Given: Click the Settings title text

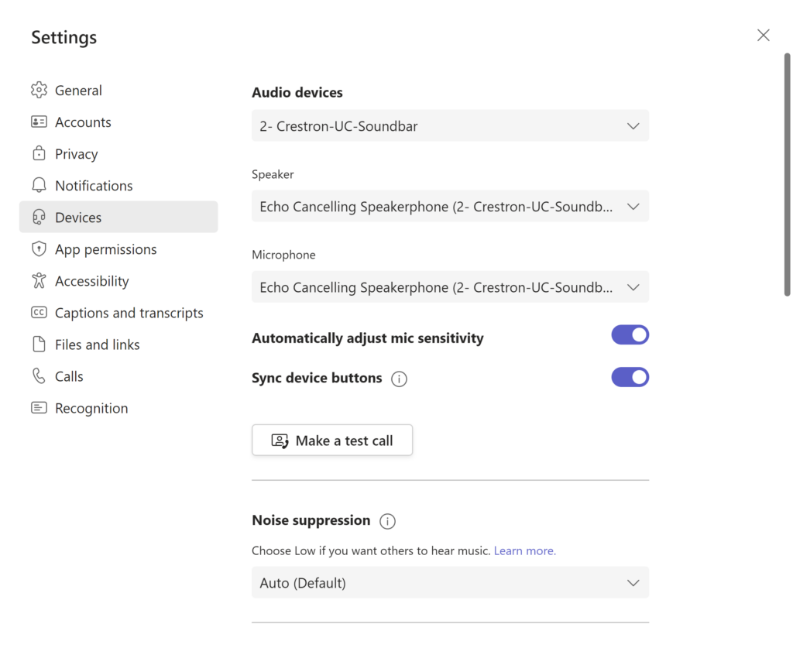Looking at the screenshot, I should (x=64, y=37).
